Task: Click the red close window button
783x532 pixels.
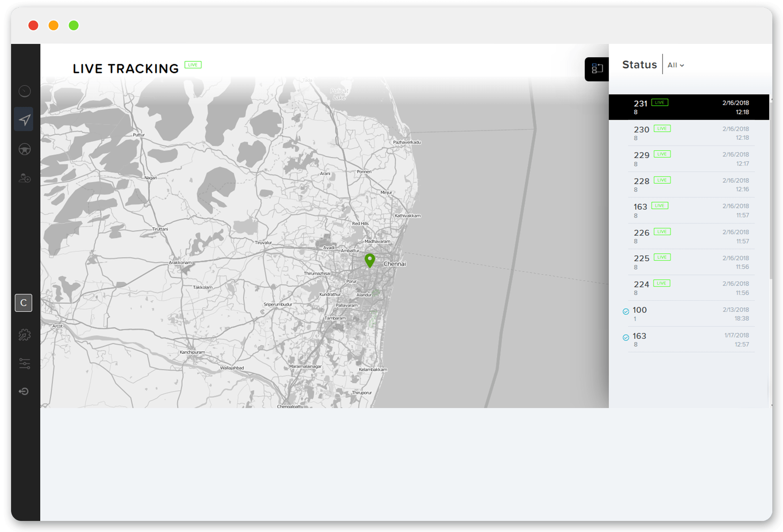Action: pyautogui.click(x=34, y=25)
